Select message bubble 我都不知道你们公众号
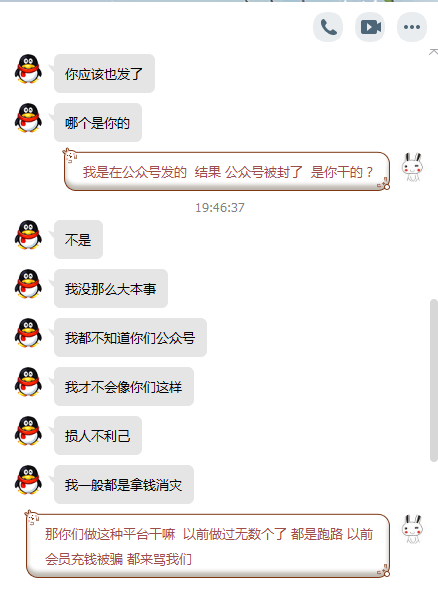This screenshot has width=438, height=589. pos(130,337)
